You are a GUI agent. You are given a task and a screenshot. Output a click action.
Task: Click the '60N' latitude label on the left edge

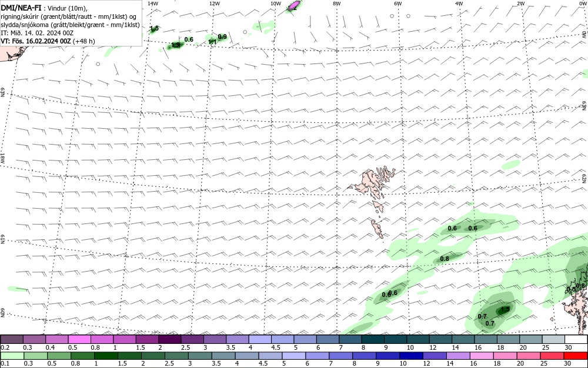coord(2,313)
